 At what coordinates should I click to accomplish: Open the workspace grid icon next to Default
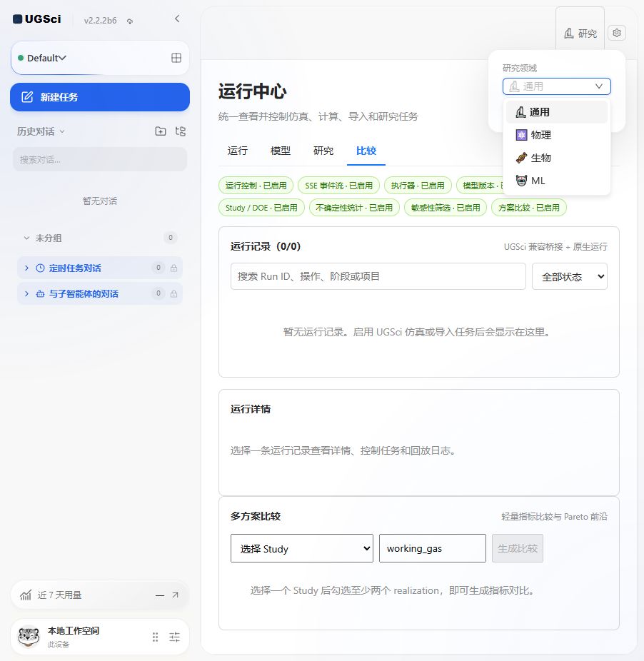tap(176, 58)
